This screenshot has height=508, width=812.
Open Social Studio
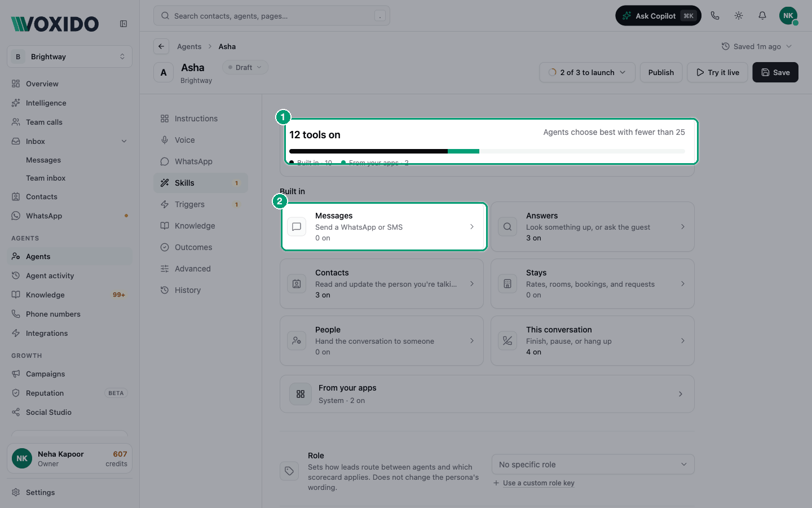click(x=69, y=412)
